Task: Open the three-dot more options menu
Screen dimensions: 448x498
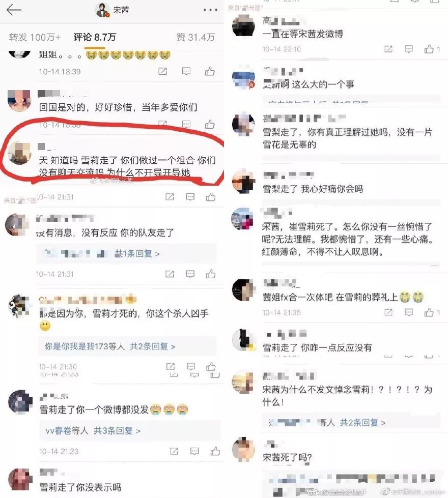Action: [x=210, y=10]
